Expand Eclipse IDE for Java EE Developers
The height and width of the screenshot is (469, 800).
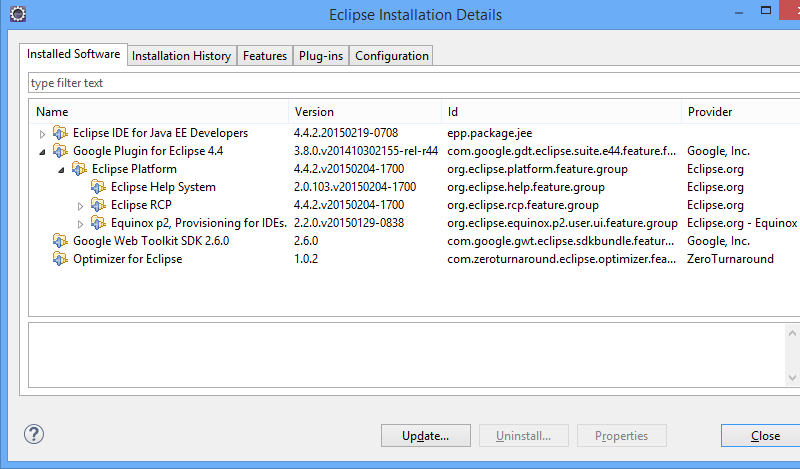42,133
